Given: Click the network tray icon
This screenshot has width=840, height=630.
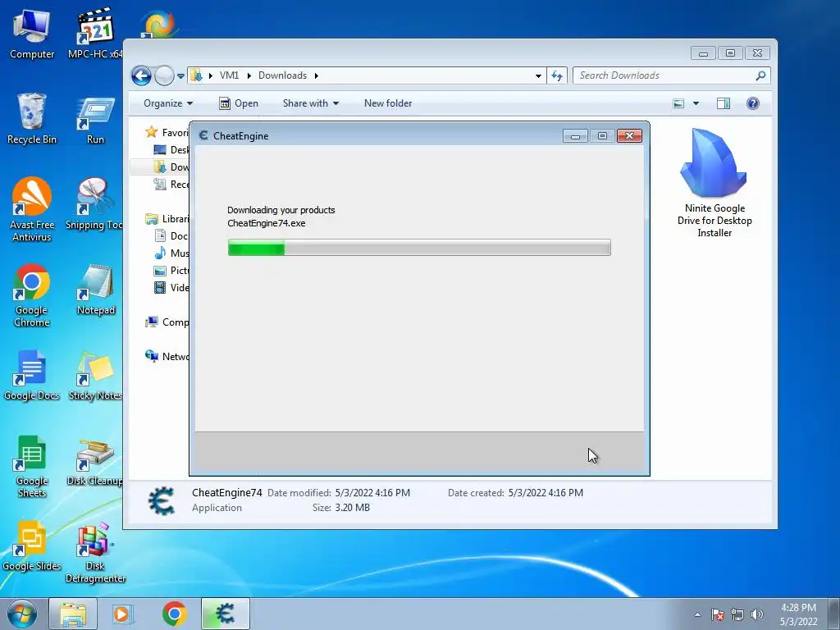Looking at the screenshot, I should point(737,614).
